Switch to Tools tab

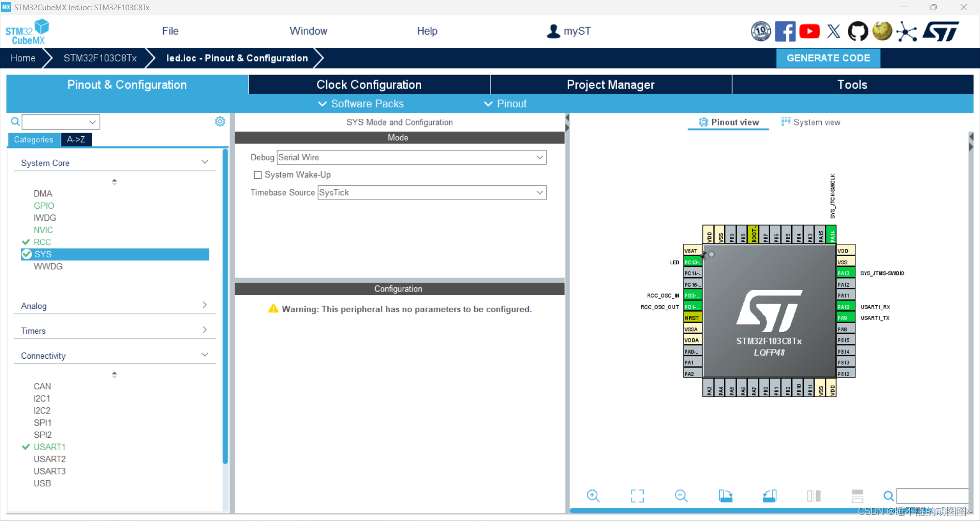pyautogui.click(x=852, y=85)
